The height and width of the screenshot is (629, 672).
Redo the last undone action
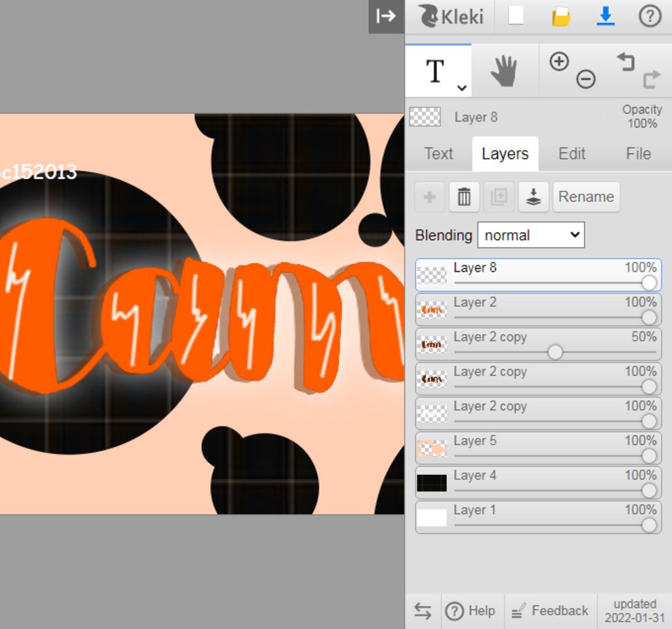(652, 79)
